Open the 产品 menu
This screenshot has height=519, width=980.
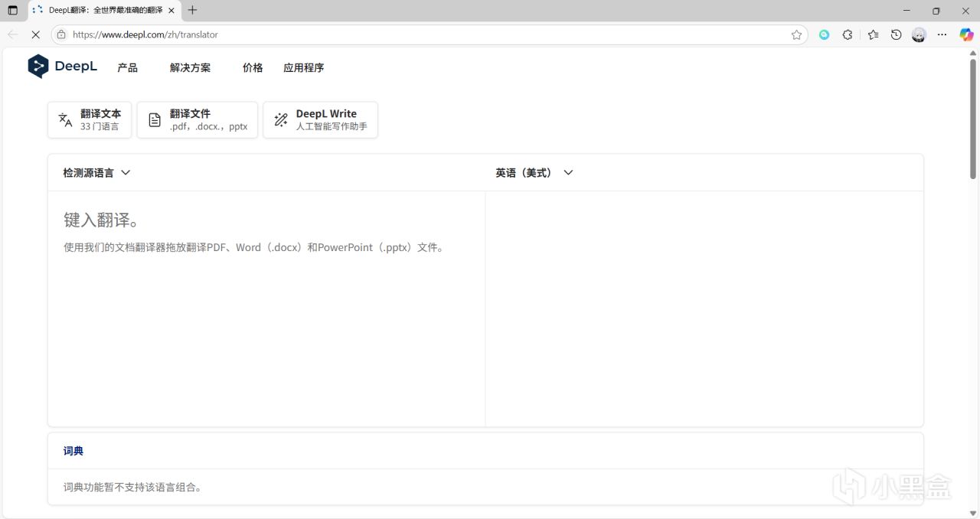click(128, 67)
